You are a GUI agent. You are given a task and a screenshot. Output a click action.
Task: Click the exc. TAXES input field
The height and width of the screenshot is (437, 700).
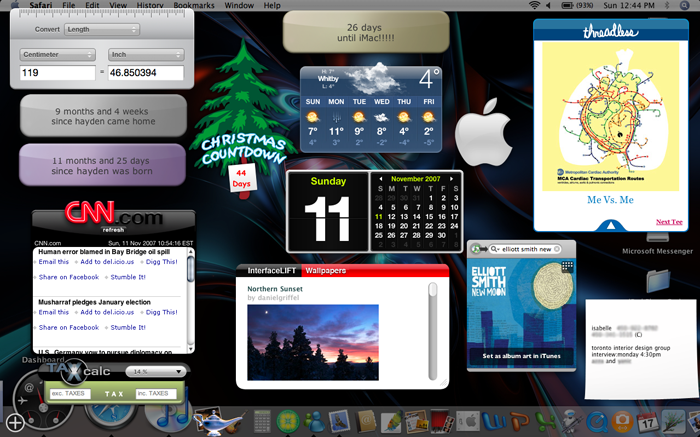[x=70, y=394]
